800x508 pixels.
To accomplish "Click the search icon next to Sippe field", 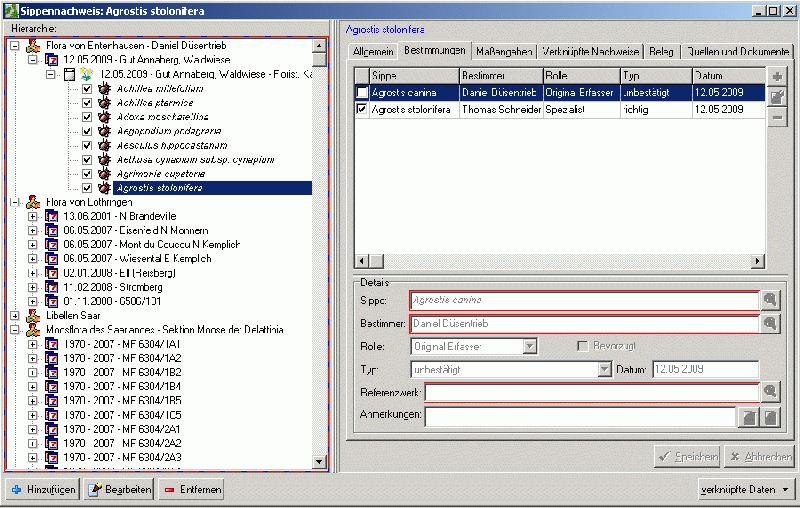I will pos(770,299).
